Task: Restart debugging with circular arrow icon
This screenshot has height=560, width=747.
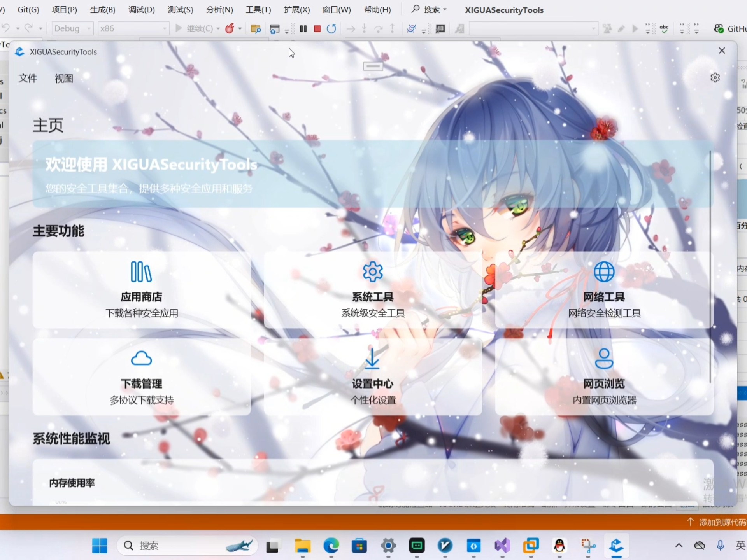Action: (331, 28)
